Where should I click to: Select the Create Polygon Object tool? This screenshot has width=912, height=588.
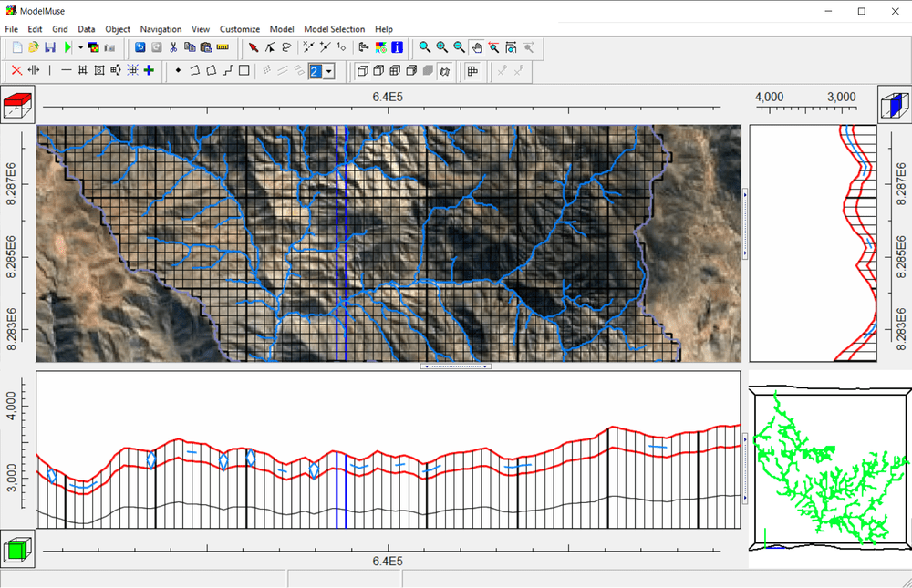coord(209,70)
